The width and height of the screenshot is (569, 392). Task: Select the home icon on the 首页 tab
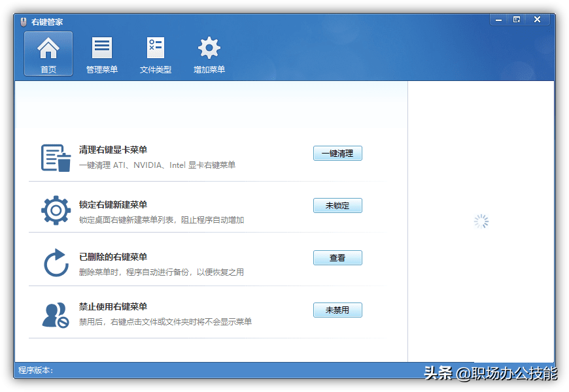47,46
